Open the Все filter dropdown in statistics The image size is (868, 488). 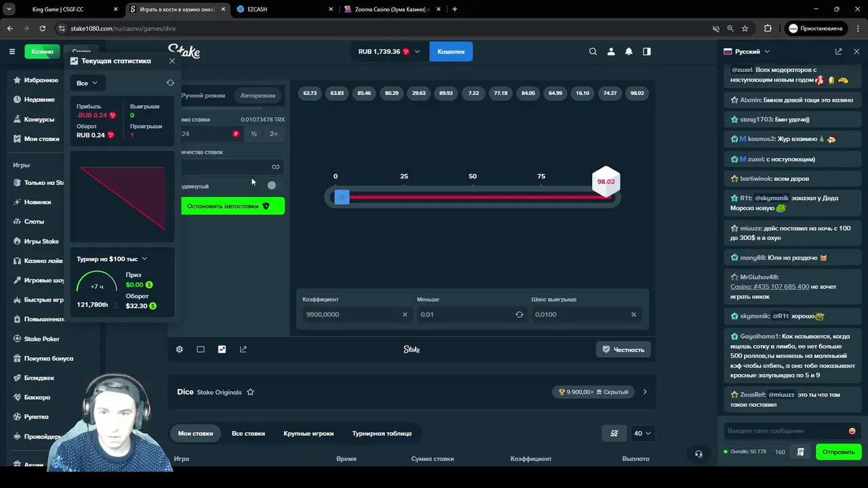[87, 83]
